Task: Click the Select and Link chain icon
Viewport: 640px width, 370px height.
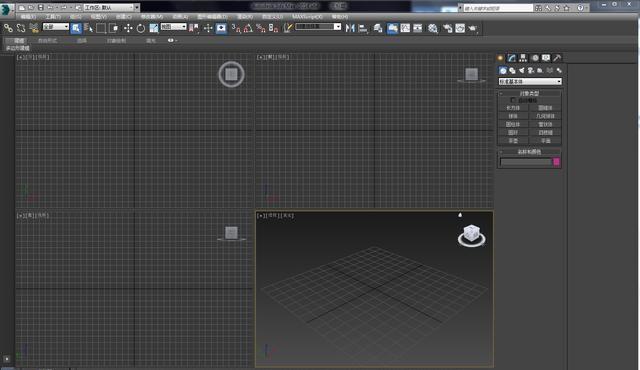Action: (x=8, y=28)
